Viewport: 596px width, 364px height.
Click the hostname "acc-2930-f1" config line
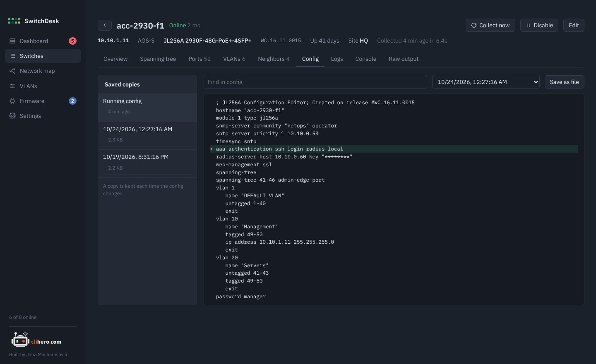250,110
